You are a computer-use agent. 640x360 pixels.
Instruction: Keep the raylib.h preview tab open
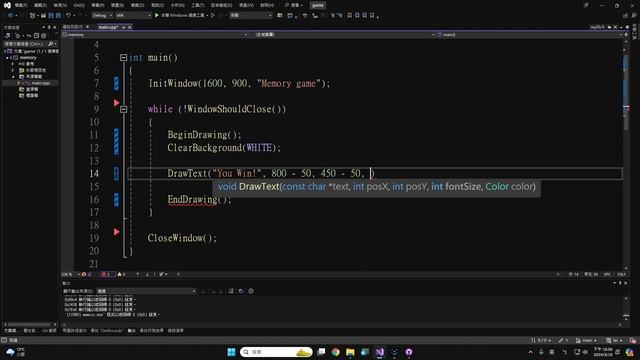pyautogui.click(x=609, y=27)
